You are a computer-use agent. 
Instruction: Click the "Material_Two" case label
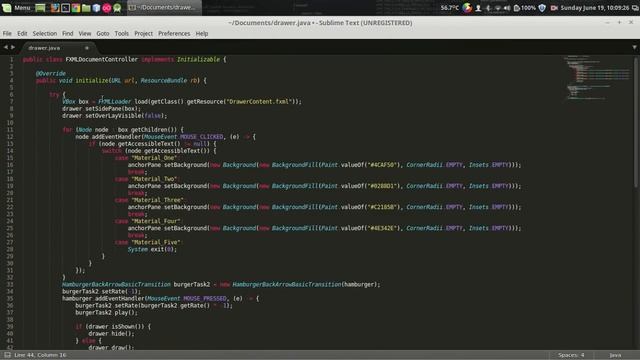(x=154, y=179)
